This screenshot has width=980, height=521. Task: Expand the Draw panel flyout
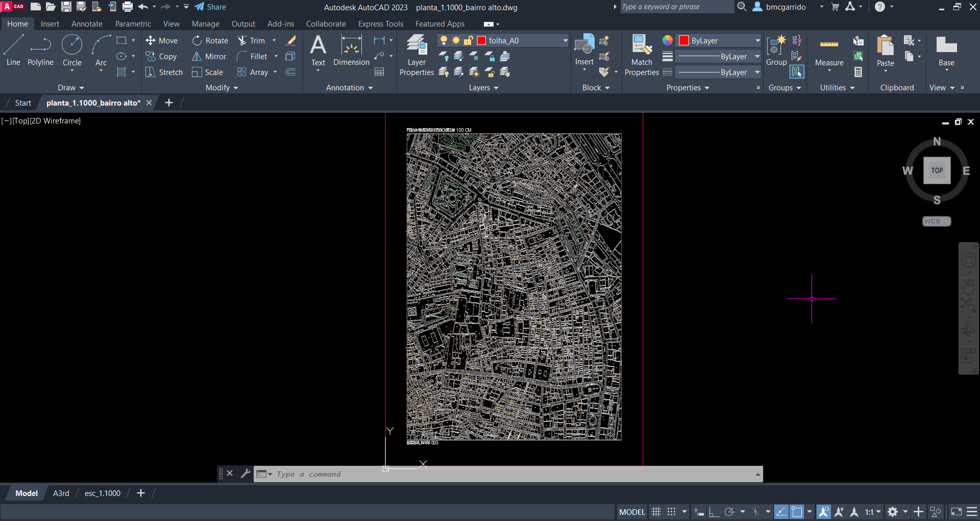[x=70, y=88]
